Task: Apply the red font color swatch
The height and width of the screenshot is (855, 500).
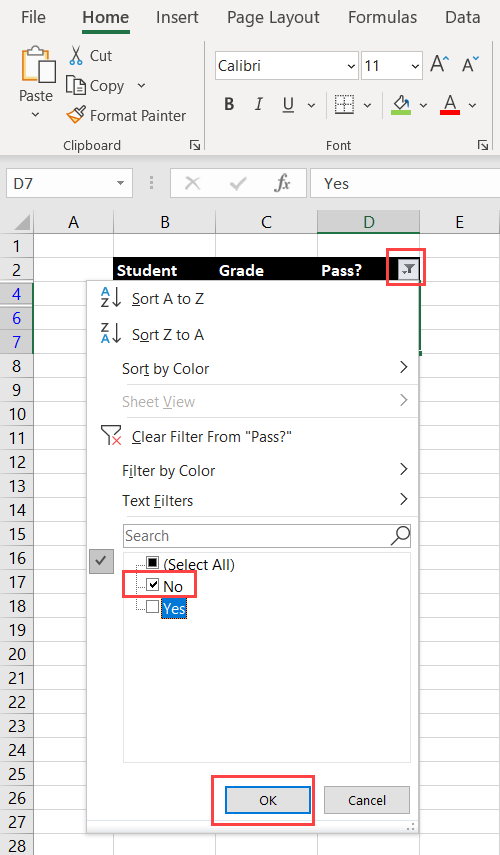Action: (x=450, y=105)
